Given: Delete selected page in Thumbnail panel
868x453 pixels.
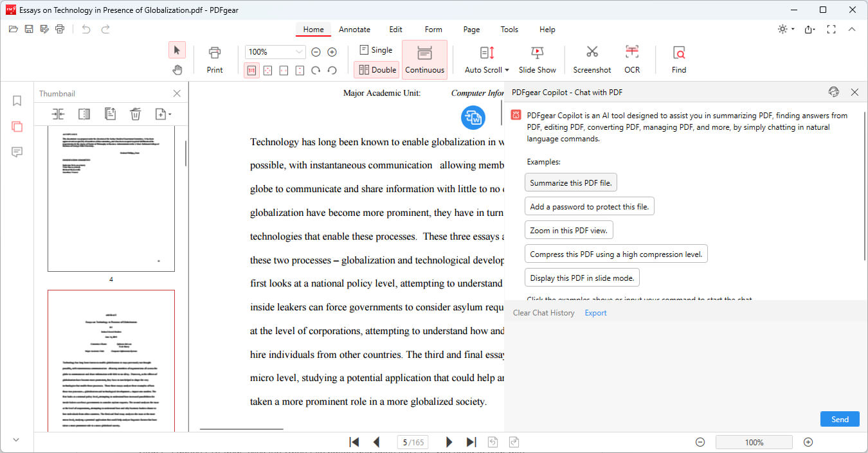Looking at the screenshot, I should coord(135,114).
